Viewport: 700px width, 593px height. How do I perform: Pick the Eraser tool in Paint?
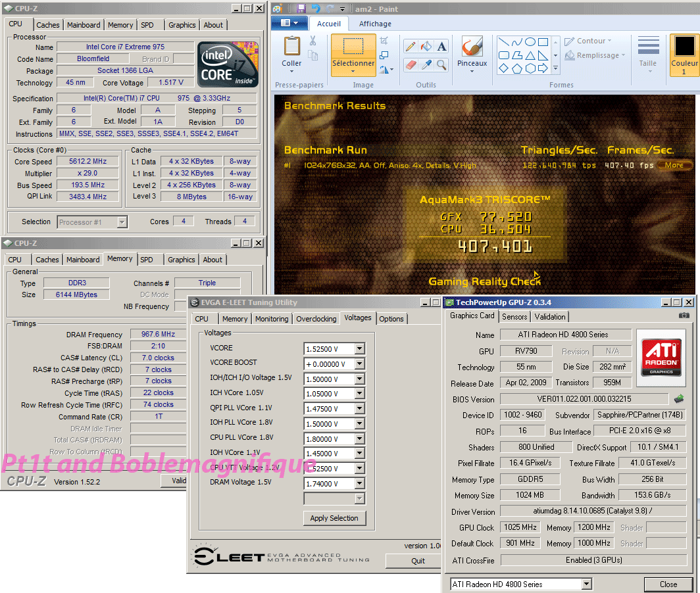tap(411, 65)
